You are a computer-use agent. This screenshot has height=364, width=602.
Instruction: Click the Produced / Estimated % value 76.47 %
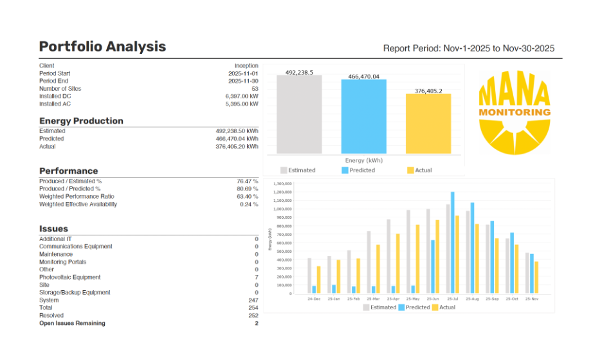click(247, 181)
